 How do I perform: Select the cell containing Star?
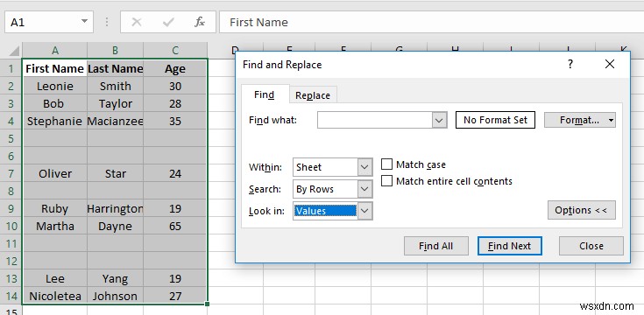[x=116, y=173]
